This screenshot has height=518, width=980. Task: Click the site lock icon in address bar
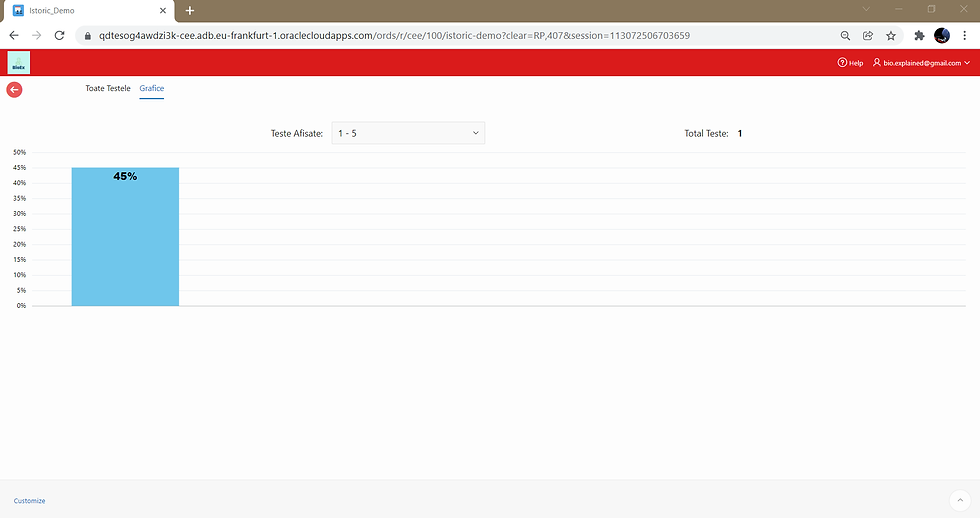tap(88, 36)
